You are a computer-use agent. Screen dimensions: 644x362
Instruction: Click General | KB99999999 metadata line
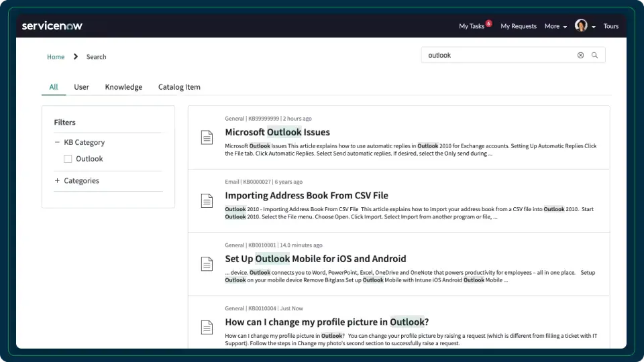(x=268, y=119)
